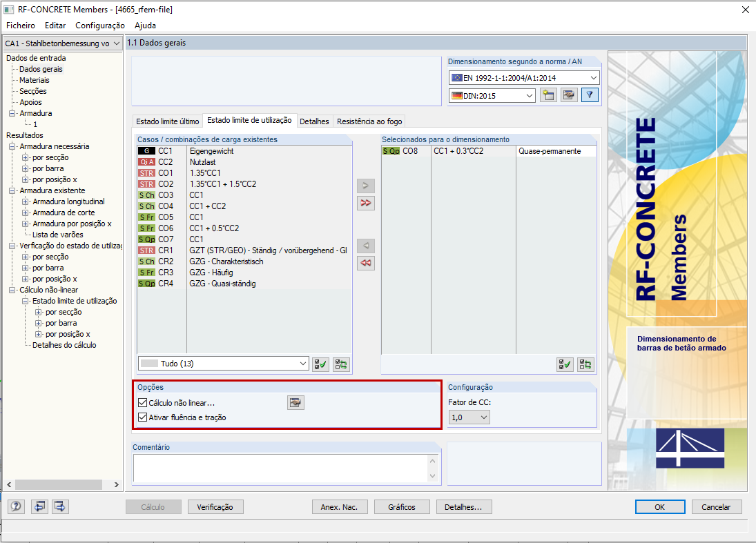Click the New National Annex folder icon
The height and width of the screenshot is (543, 756).
[x=550, y=95]
